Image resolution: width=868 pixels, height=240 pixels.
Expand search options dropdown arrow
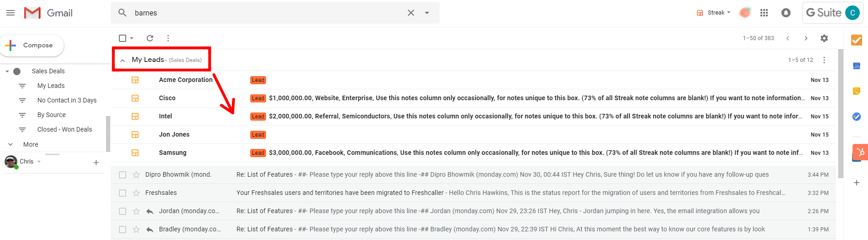point(427,13)
